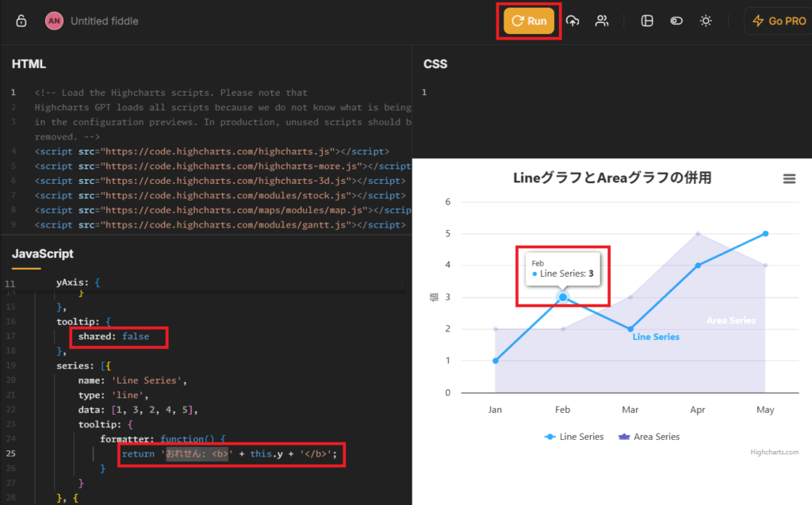Click the May data point on line

click(x=765, y=234)
